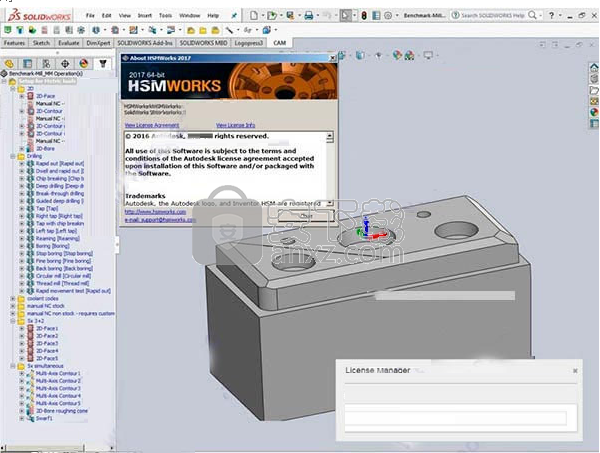600x453 pixels.
Task: Open the CAM manager panel tab
Action: click(x=103, y=64)
